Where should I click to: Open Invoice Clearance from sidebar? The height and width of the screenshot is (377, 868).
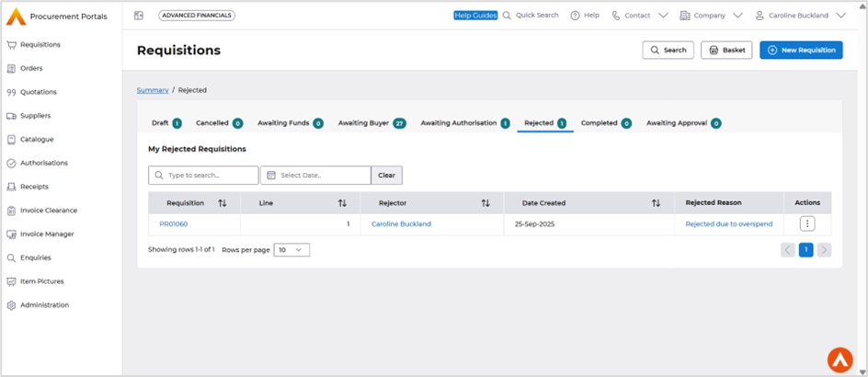[48, 211]
